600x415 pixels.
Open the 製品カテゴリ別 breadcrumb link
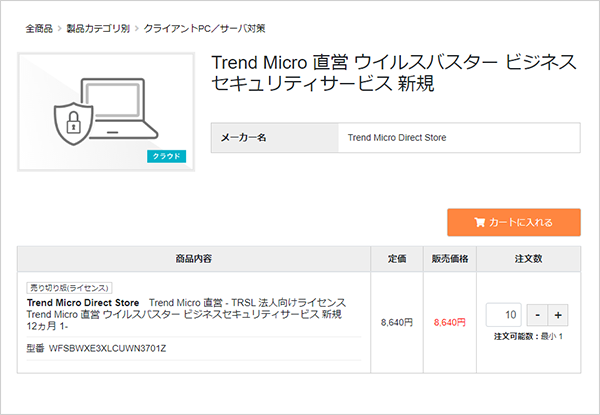pos(98,29)
